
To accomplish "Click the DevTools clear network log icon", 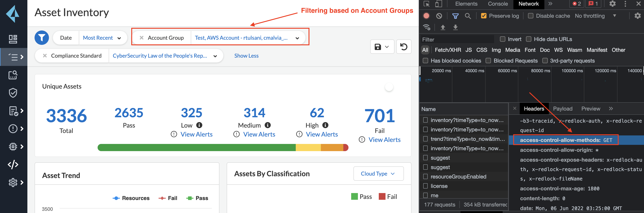I will (x=439, y=16).
